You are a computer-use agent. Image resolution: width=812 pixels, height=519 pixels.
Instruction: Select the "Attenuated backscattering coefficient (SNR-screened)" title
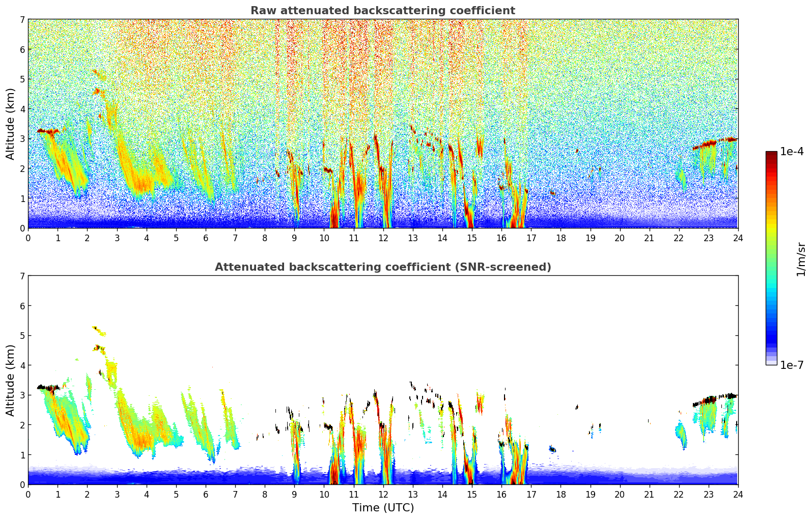click(383, 267)
